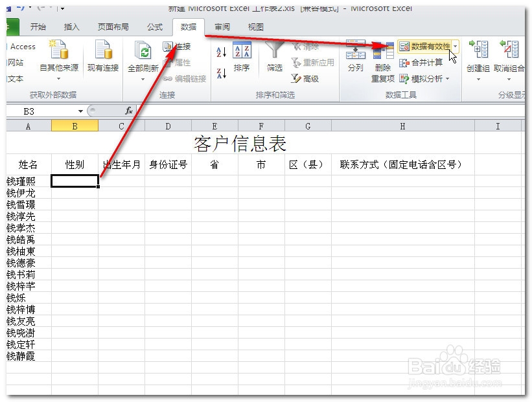Screen dimensions: 532x402
Task: Open the Quick Access Toolbar customize dropdown
Action: tap(62, 8)
